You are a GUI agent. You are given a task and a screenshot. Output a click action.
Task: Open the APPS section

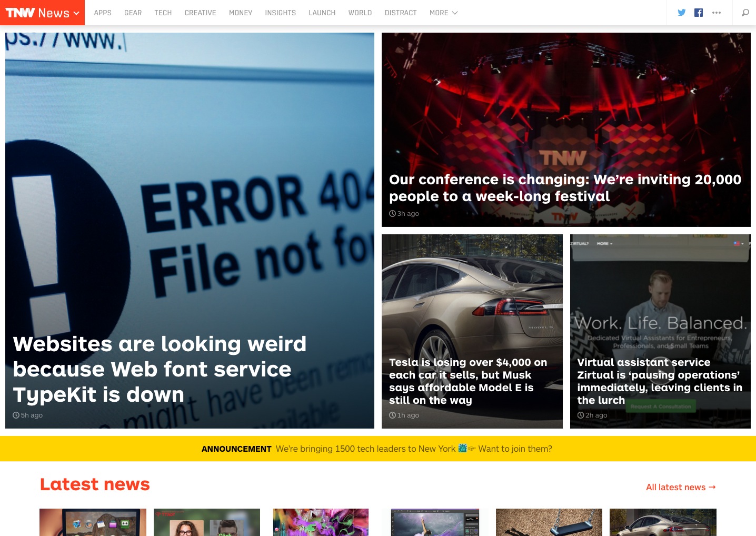pyautogui.click(x=103, y=13)
